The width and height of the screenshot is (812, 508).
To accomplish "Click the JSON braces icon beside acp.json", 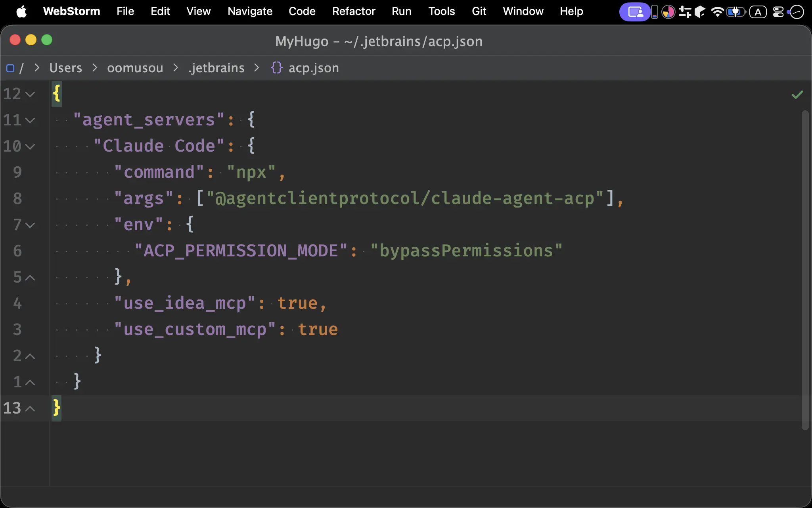I will coord(276,67).
